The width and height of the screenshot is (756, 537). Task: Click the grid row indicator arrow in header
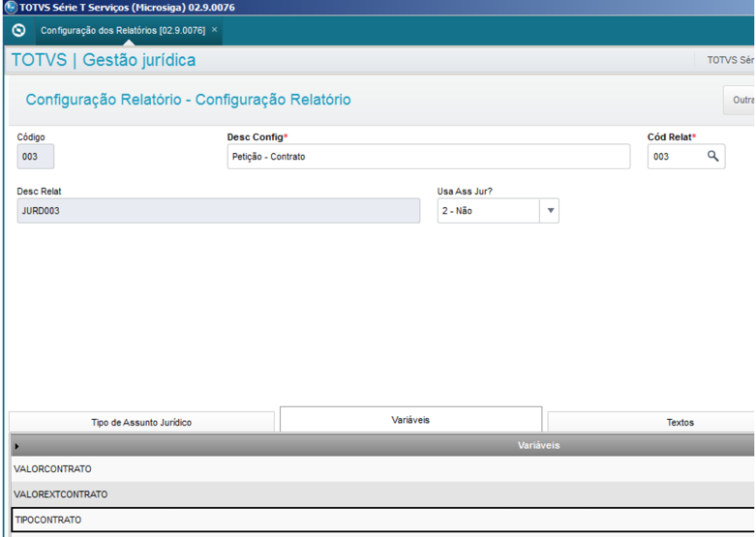(16, 446)
